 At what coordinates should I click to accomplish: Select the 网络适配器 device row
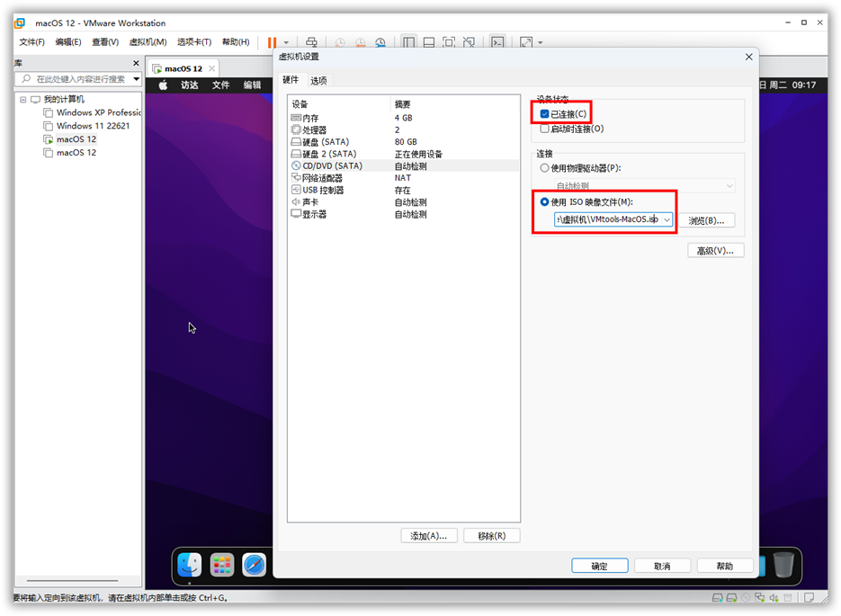[x=403, y=178]
